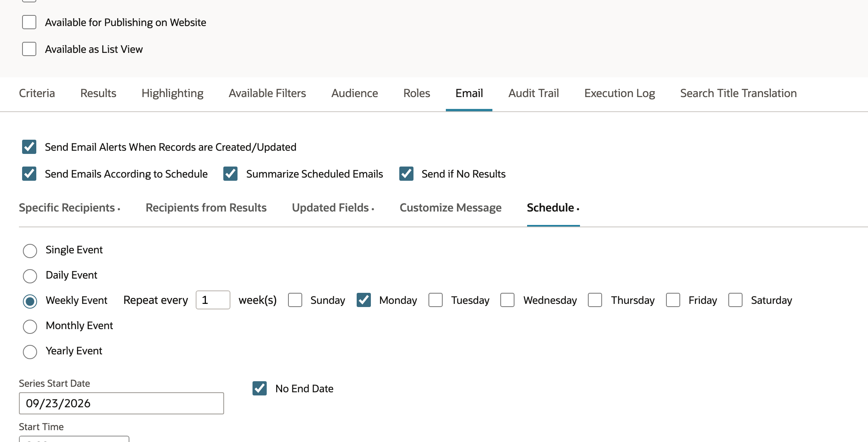The height and width of the screenshot is (442, 868).
Task: Open Specific Recipients subtab
Action: pyautogui.click(x=69, y=208)
